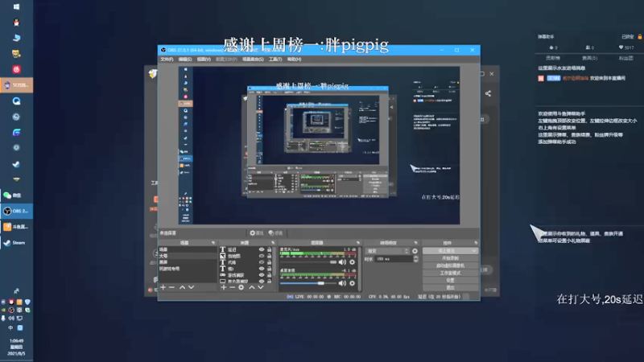
Task: Toggle lock on 榜1 source
Action: (270, 269)
